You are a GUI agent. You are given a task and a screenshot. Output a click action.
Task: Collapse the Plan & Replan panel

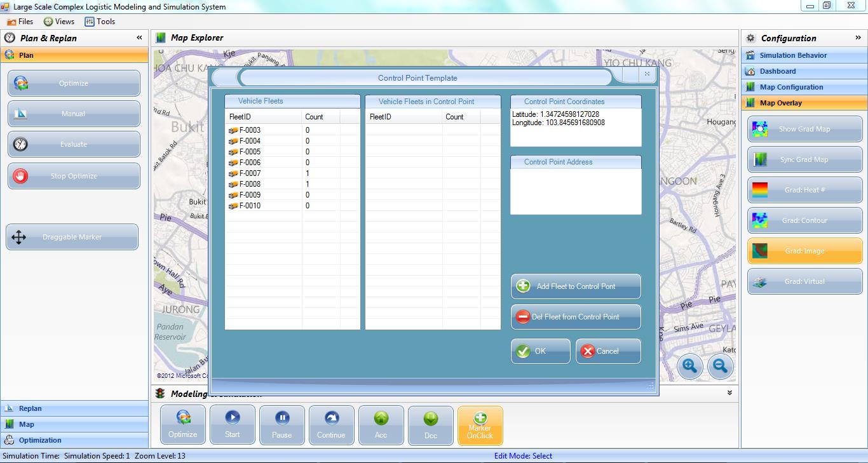139,38
